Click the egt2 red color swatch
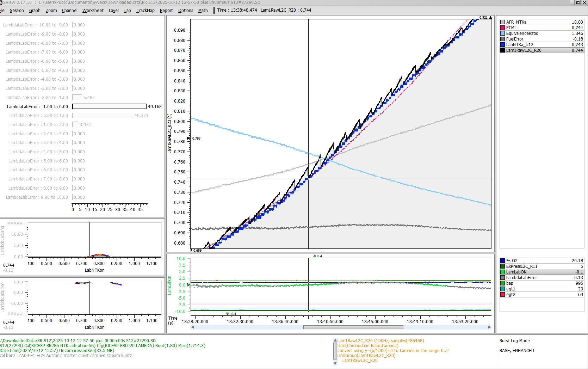This screenshot has width=588, height=369. (503, 295)
